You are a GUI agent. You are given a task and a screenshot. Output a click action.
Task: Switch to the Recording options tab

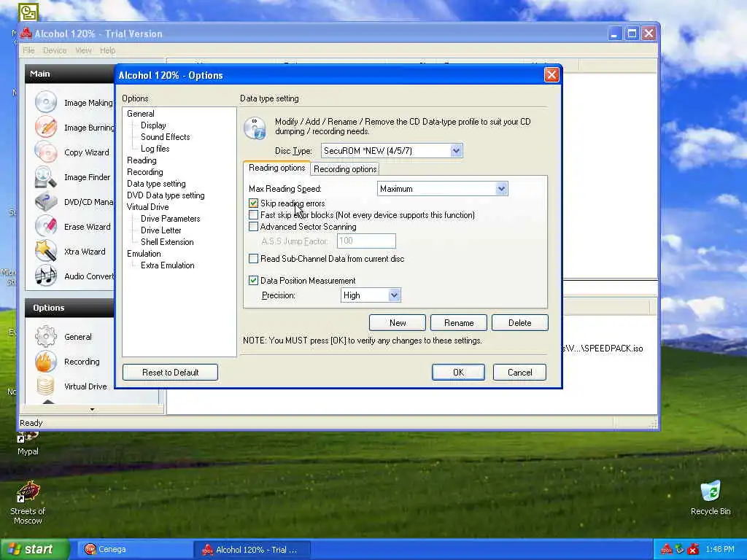[x=345, y=169]
